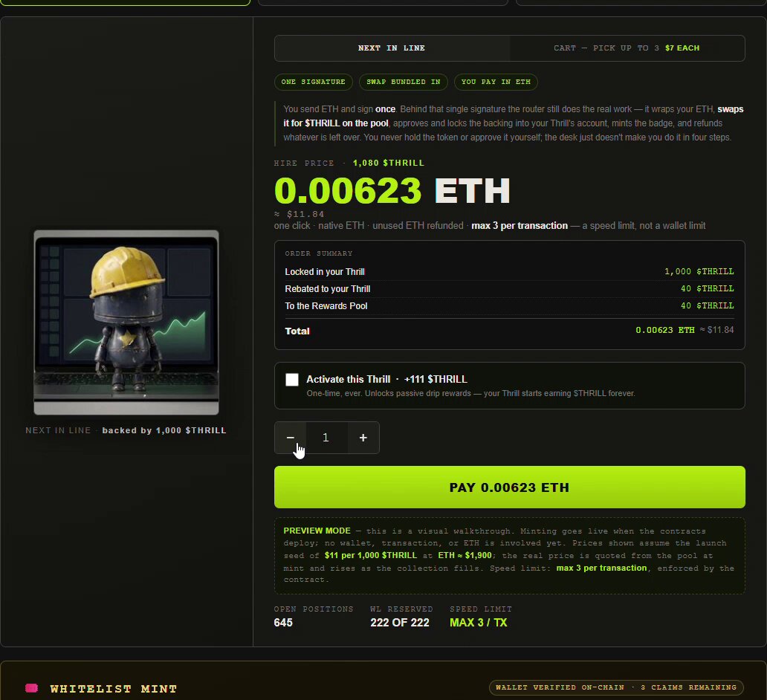Click the To the Rewards Pool row
The width and height of the screenshot is (767, 700).
pyautogui.click(x=509, y=305)
